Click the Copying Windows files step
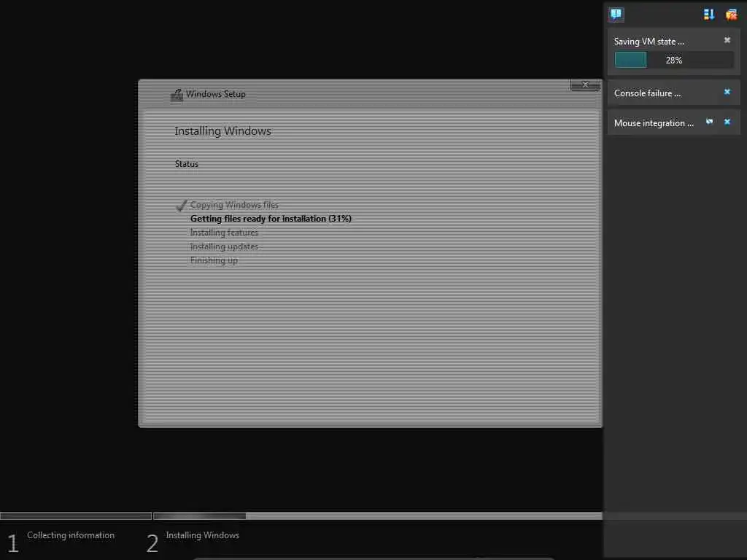747x560 pixels. point(234,205)
